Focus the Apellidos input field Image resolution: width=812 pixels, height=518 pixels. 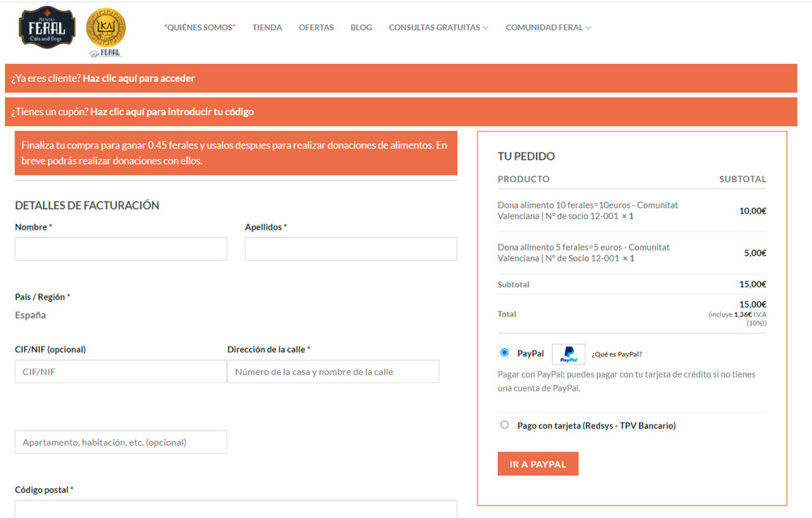click(351, 249)
